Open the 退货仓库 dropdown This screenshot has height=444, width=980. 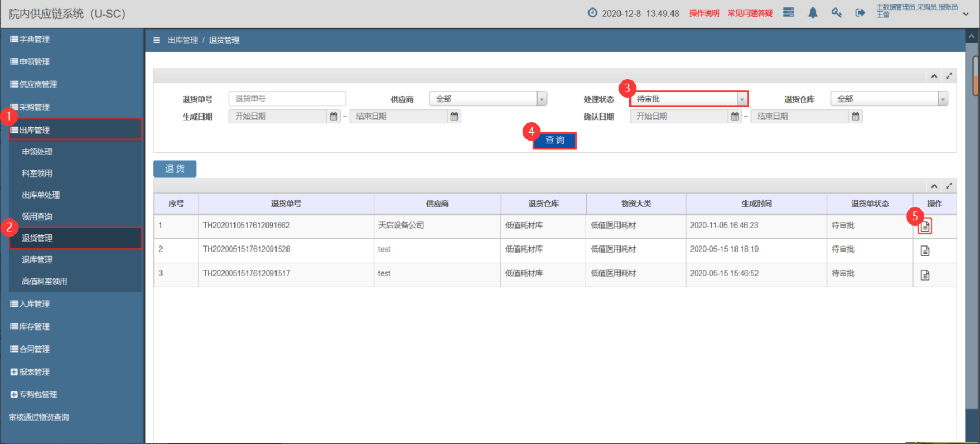coord(889,99)
